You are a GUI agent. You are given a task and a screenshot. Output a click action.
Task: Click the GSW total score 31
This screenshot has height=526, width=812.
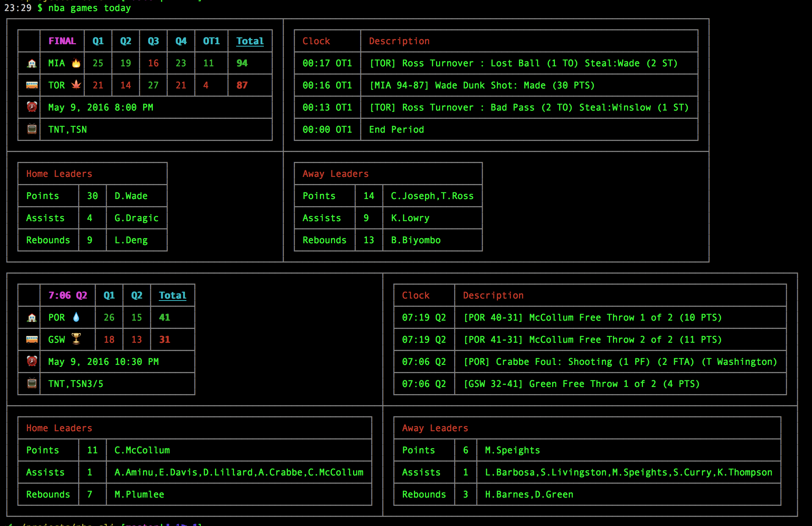pos(165,340)
